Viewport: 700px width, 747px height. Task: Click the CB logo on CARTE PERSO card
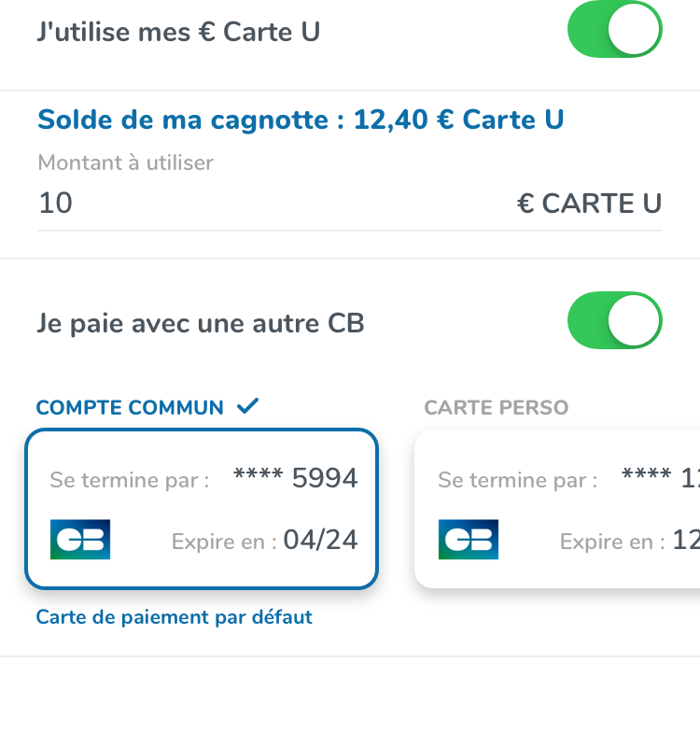(469, 540)
